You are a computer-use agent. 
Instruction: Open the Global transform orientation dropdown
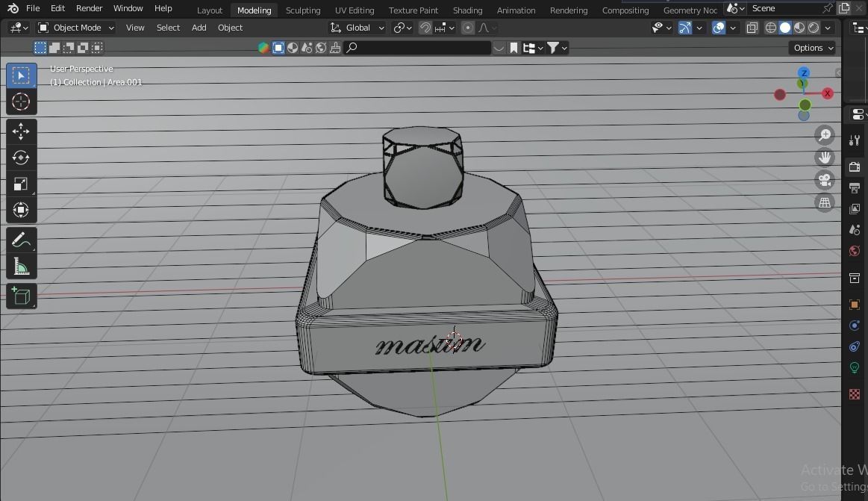[357, 28]
